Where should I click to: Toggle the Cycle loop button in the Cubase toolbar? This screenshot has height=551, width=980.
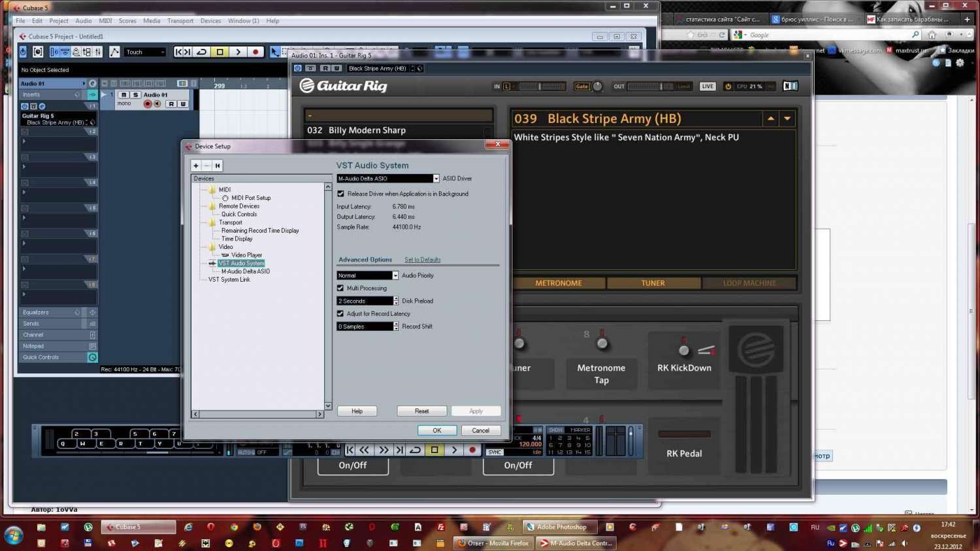pos(202,52)
